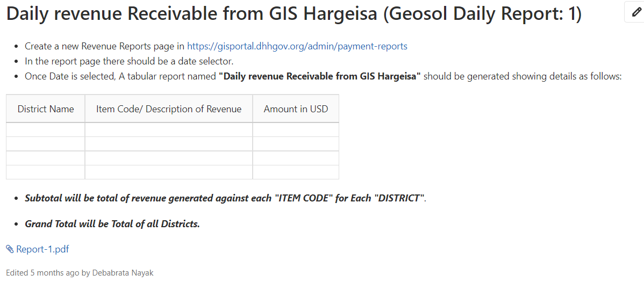The image size is (644, 282).
Task: Click the District Name column header
Action: click(x=46, y=109)
